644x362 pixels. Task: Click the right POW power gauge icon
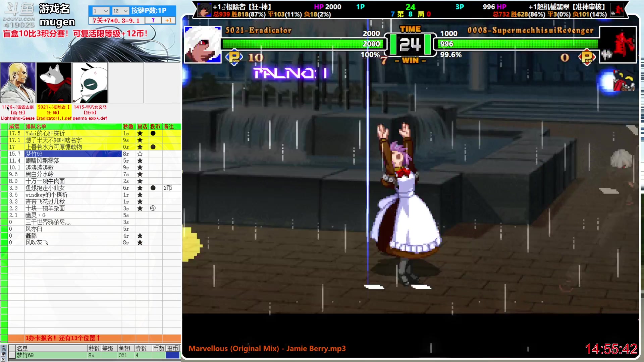pyautogui.click(x=587, y=57)
